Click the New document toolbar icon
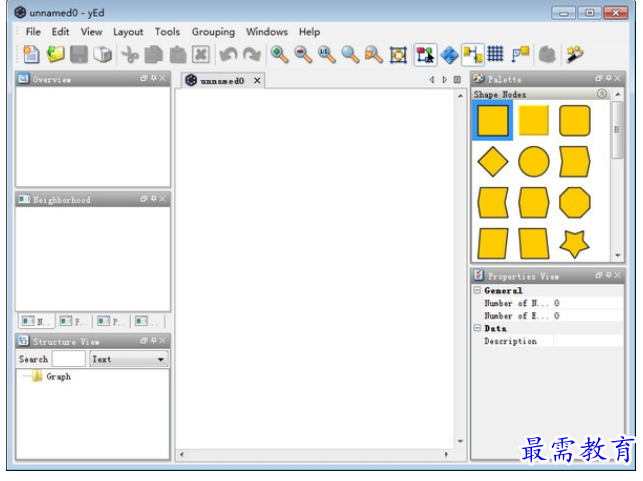Image resolution: width=643 pixels, height=481 pixels. (x=32, y=55)
